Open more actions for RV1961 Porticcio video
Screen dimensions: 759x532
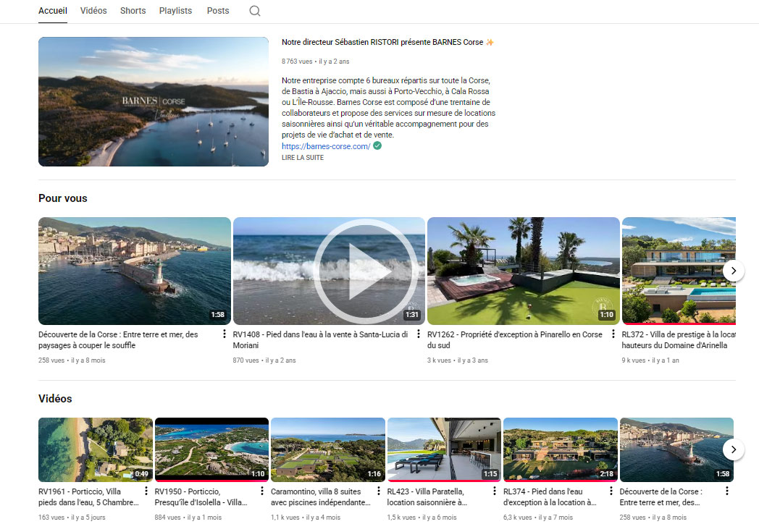coord(147,491)
